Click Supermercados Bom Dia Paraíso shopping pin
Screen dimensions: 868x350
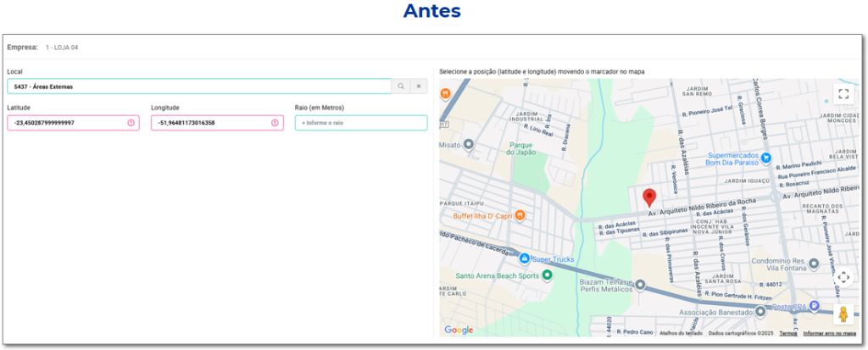point(765,157)
